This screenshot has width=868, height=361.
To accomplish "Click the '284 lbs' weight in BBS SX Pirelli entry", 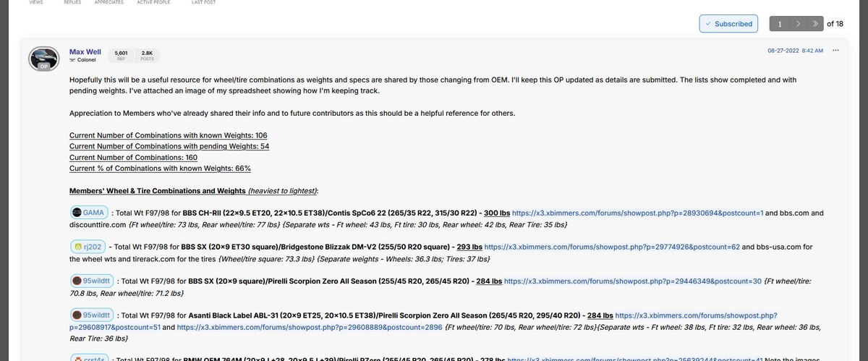I will click(489, 281).
